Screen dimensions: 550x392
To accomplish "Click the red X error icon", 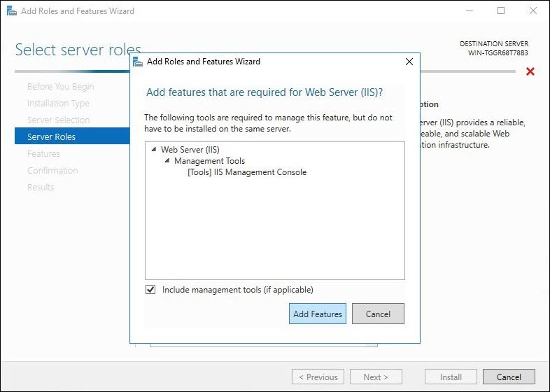I will click(x=530, y=71).
